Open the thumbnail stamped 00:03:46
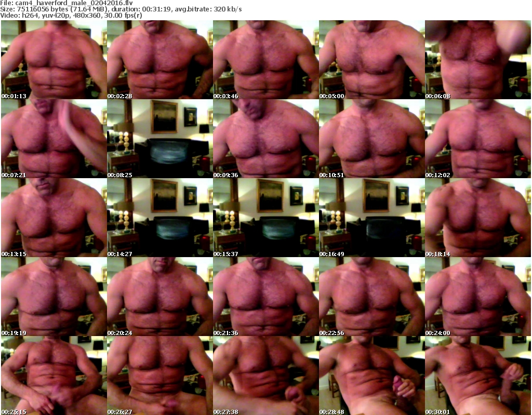The image size is (532, 415). coord(266,60)
